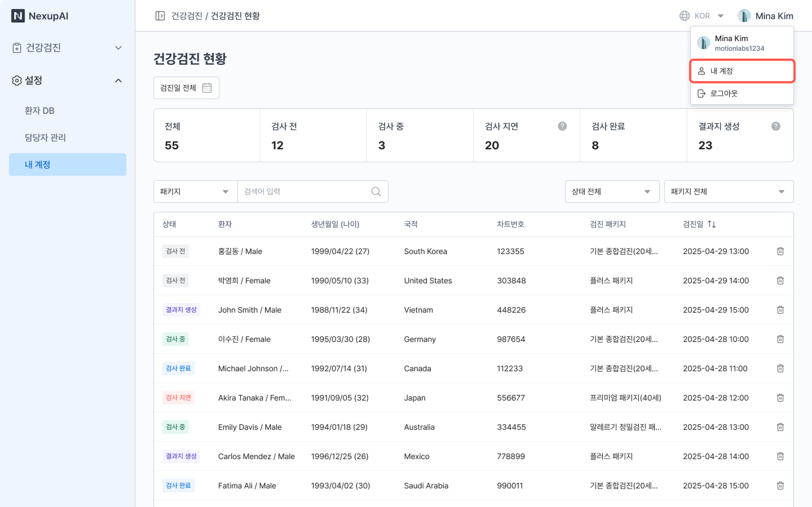Open the 패키지 전체 filter dropdown
812x507 pixels.
[729, 192]
